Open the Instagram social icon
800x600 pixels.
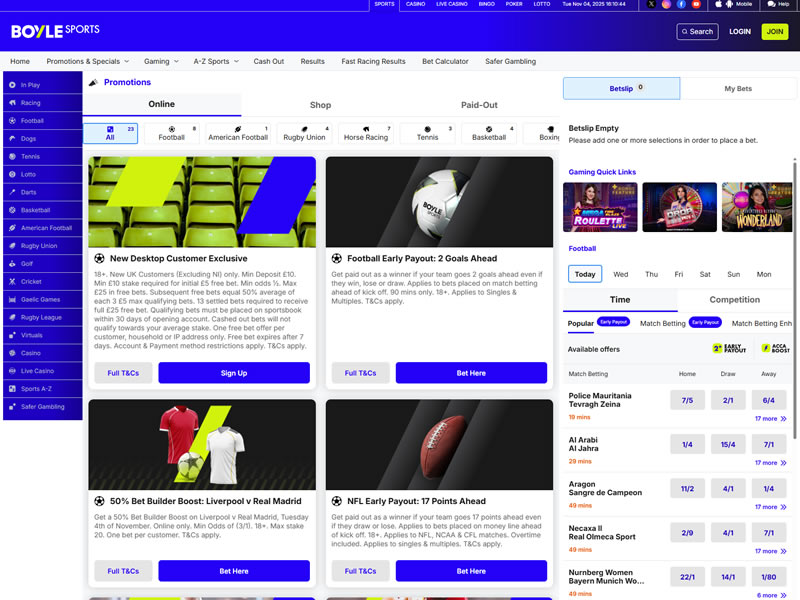click(667, 4)
